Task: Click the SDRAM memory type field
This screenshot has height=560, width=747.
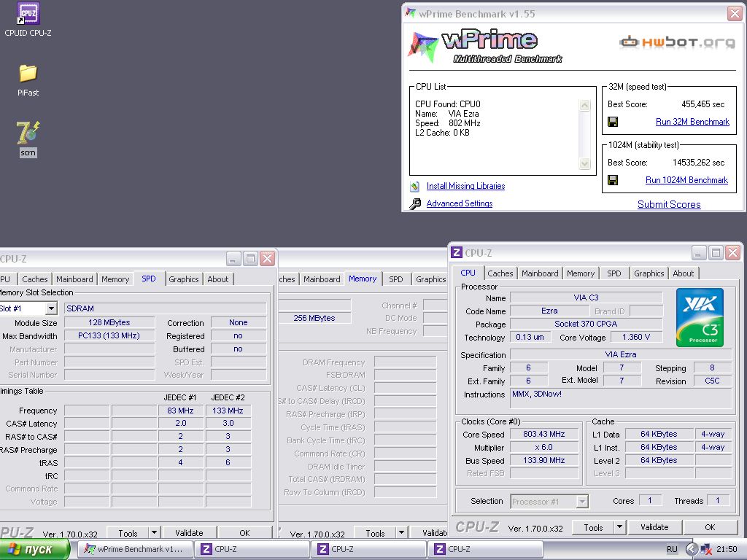Action: [165, 308]
